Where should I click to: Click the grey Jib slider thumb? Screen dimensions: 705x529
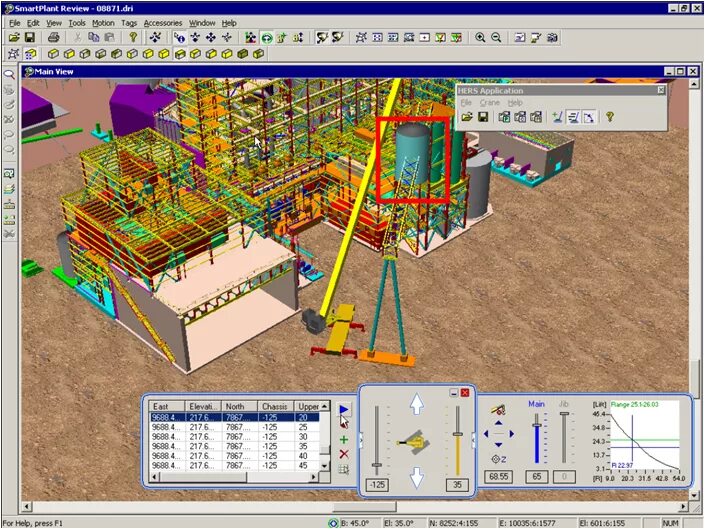(564, 413)
